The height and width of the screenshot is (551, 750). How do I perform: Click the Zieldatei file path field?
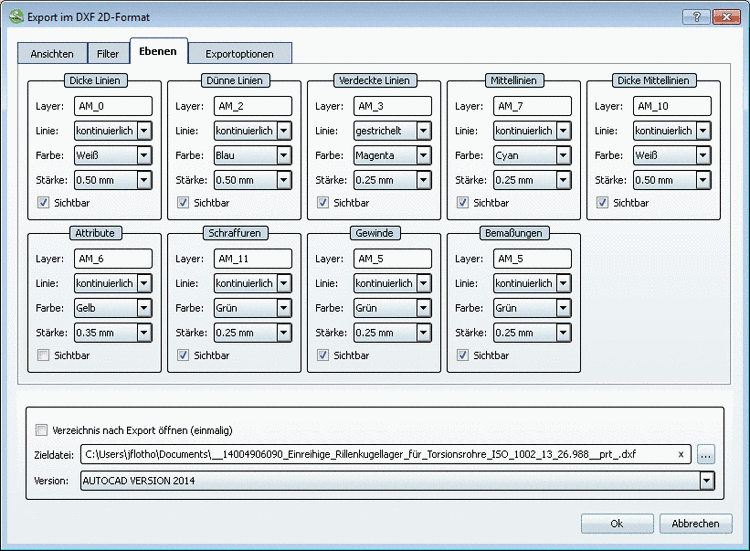coord(386,454)
